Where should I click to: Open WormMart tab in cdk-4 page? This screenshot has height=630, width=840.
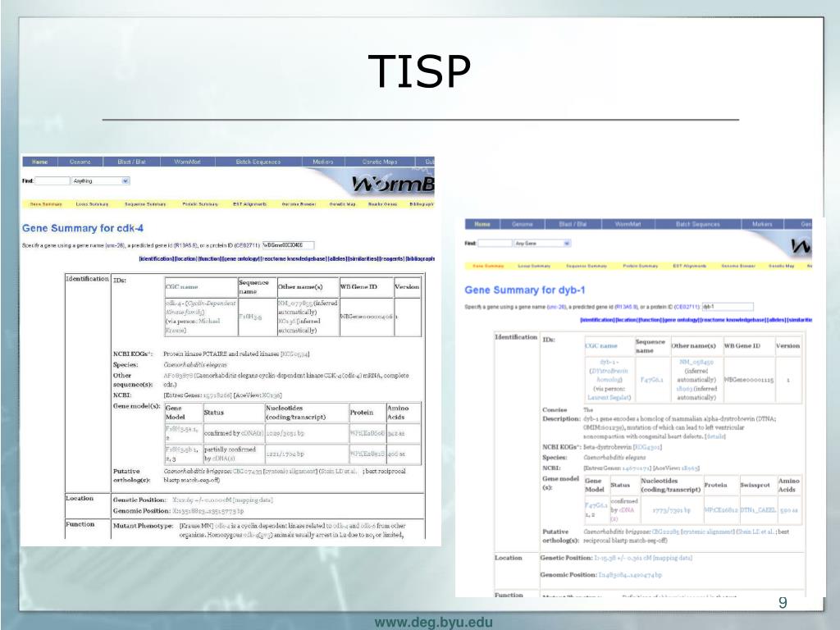pos(188,162)
